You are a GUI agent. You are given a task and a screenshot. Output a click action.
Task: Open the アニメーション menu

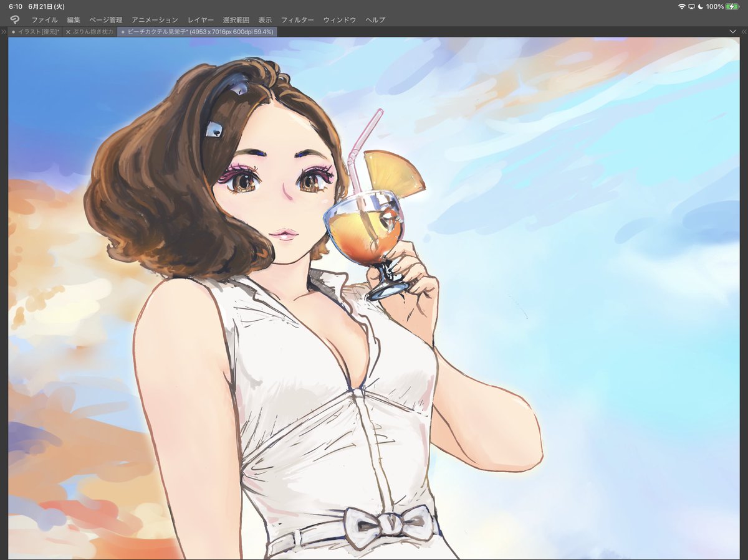point(155,20)
